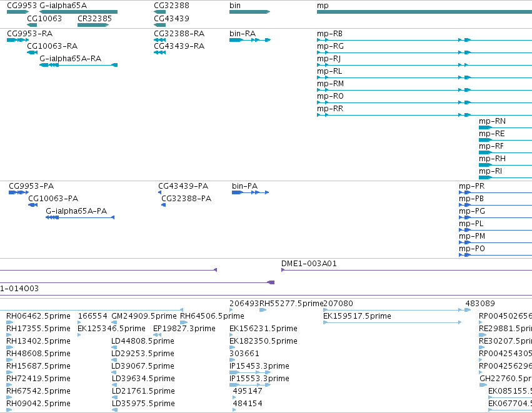Select transcript CG10063-RA

[x=33, y=52]
